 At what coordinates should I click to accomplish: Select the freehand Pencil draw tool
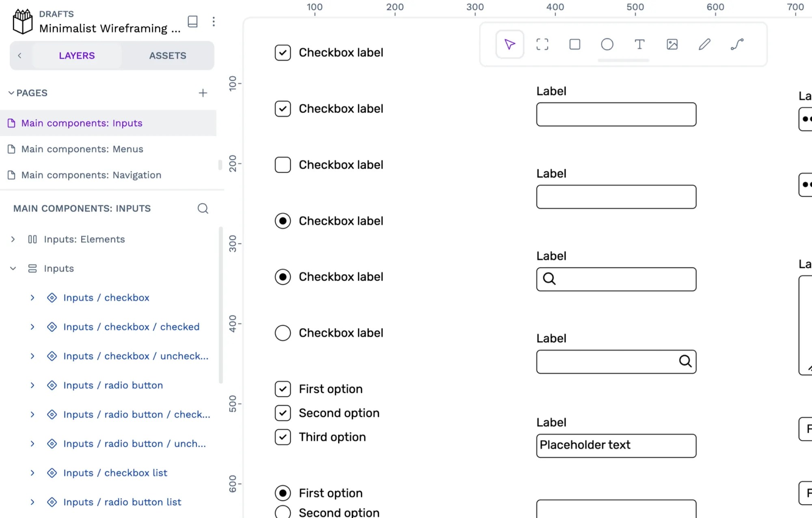(x=704, y=44)
